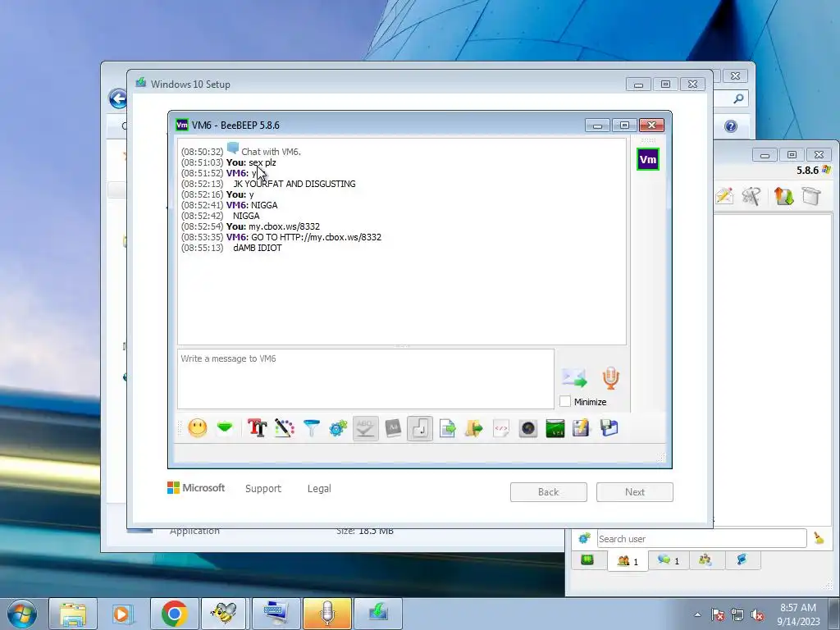The image size is (840, 630).
Task: Clear search with the broom icon
Action: 819,538
